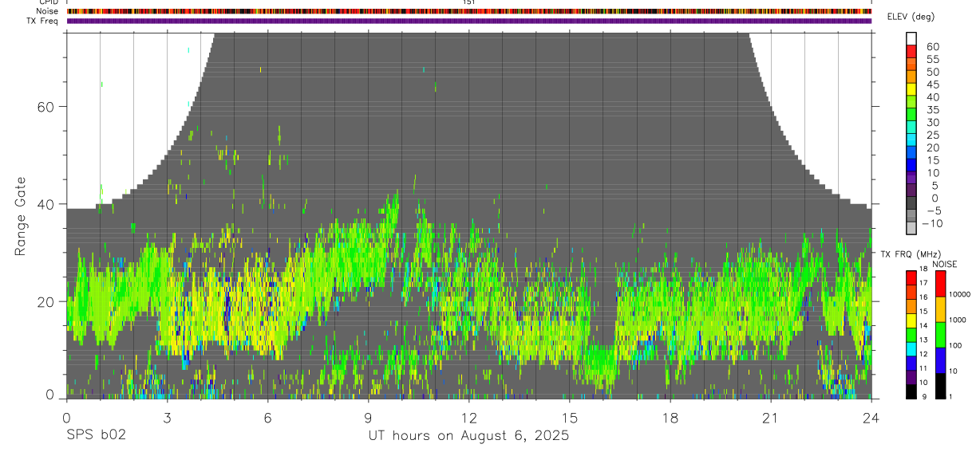The image size is (980, 452).
Task: Click x-axis tick label "3"
Action: click(x=167, y=418)
